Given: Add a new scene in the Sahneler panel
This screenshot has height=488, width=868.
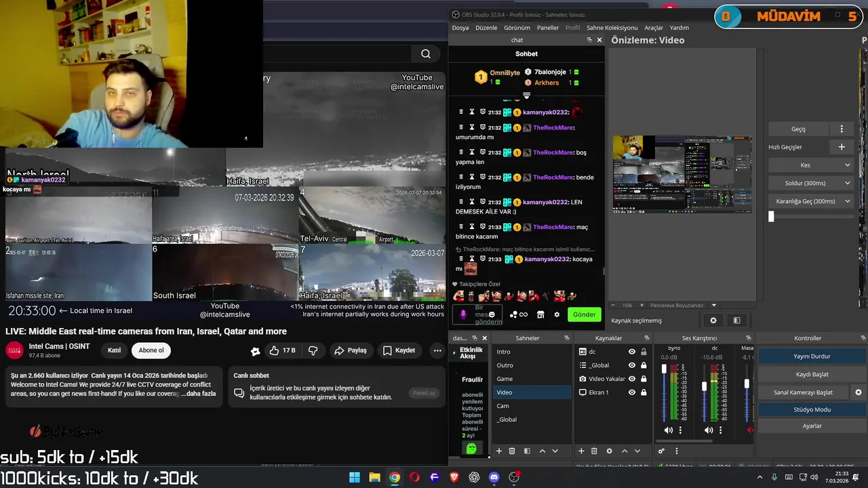Looking at the screenshot, I should pyautogui.click(x=499, y=451).
